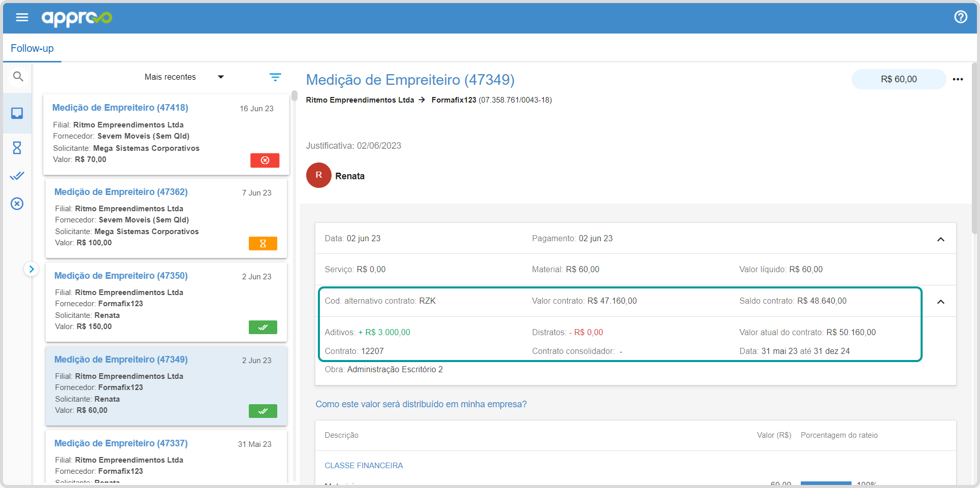Click the Porcentagem do rateio column header
Screen dimensions: 980x488
(839, 435)
